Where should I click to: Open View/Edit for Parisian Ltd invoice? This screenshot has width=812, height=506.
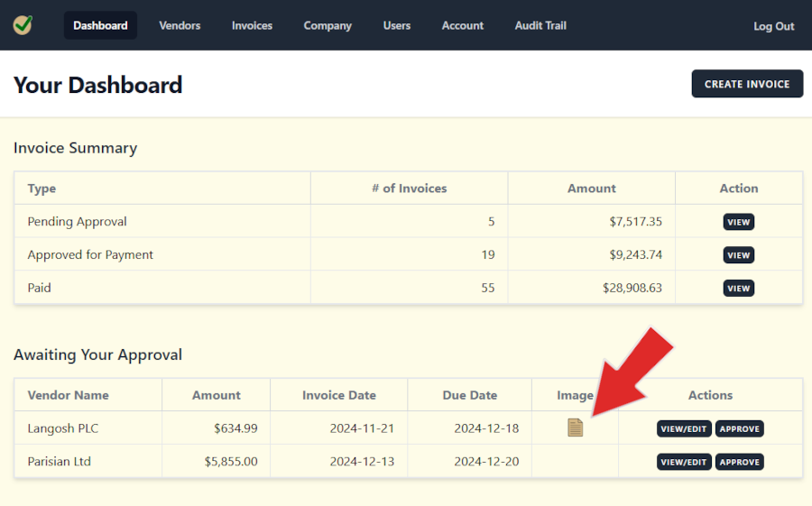pos(684,462)
